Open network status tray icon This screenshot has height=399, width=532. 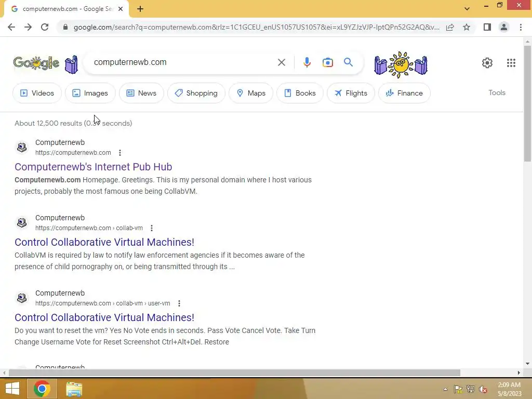point(471,389)
